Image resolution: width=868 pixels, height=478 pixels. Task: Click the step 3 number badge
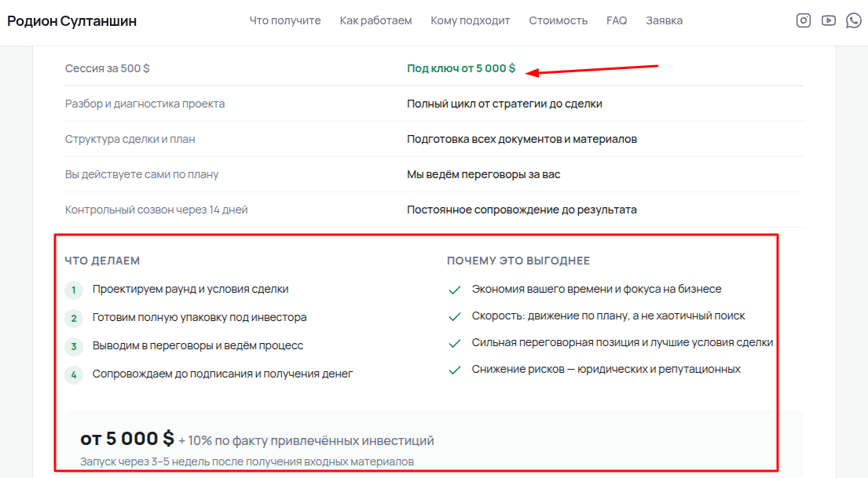(x=74, y=346)
